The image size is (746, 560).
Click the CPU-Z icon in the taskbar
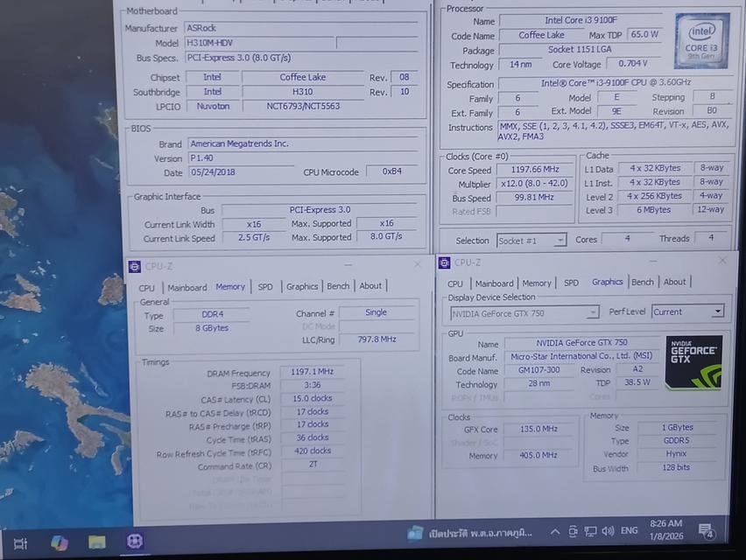point(135,542)
